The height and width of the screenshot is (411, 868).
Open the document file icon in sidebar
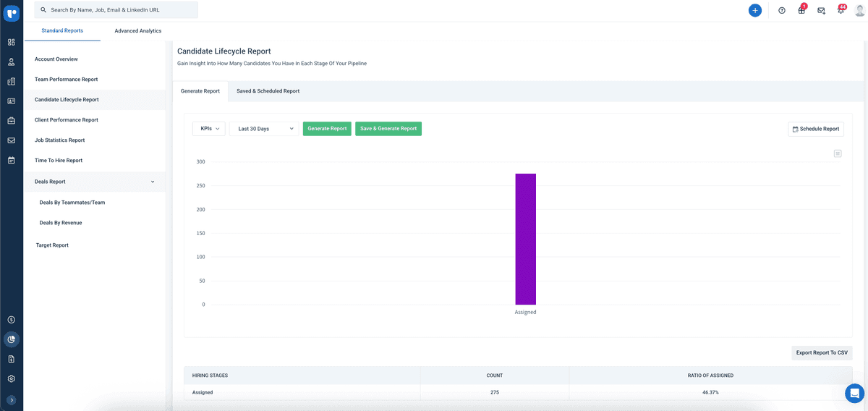pyautogui.click(x=12, y=358)
